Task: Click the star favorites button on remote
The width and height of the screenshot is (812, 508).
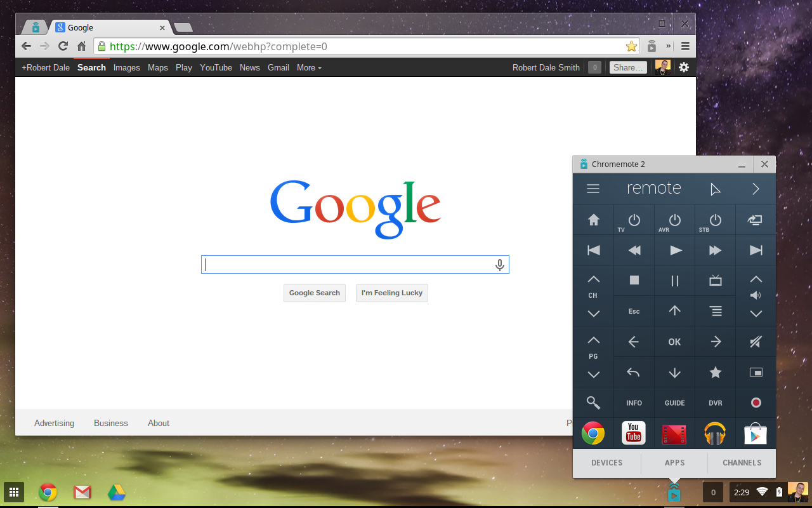Action: 716,372
